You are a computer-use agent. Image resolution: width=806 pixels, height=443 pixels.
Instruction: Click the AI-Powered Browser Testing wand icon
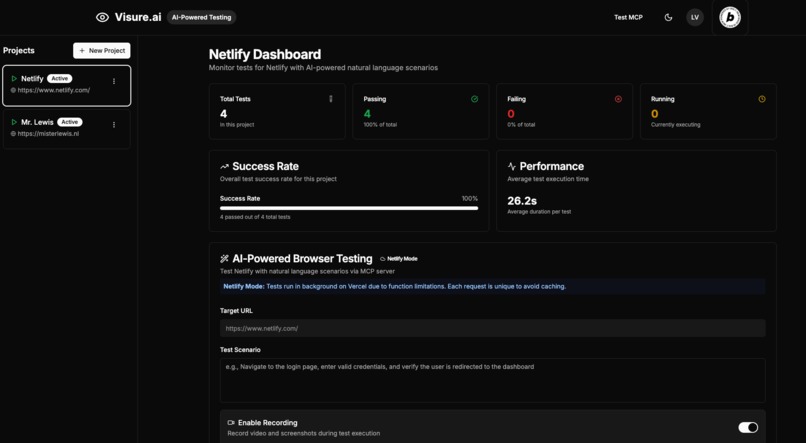pyautogui.click(x=224, y=259)
